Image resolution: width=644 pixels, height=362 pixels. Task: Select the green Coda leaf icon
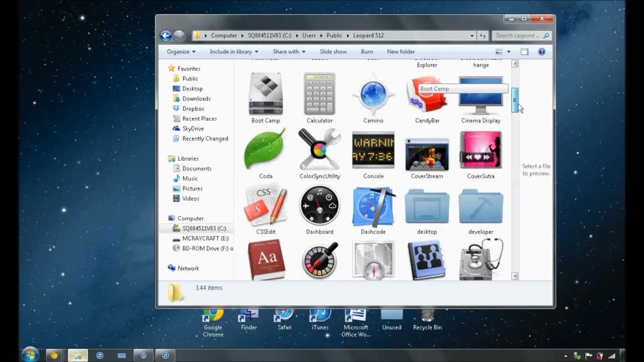pos(266,150)
